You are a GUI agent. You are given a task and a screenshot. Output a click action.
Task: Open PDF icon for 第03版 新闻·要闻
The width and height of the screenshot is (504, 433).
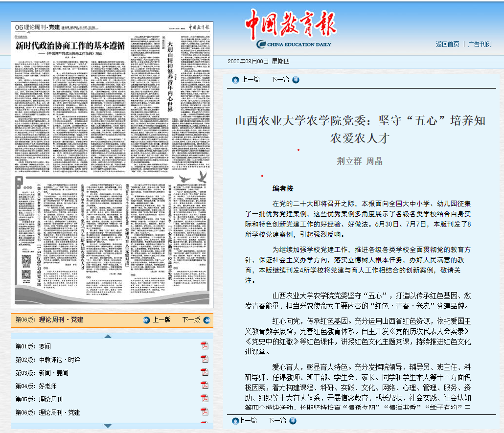205,373
